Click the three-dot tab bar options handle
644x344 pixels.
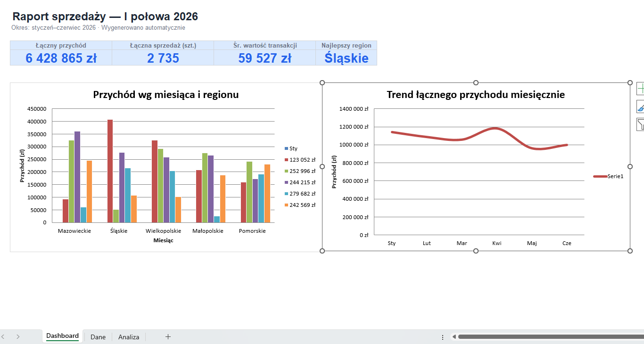(x=442, y=337)
